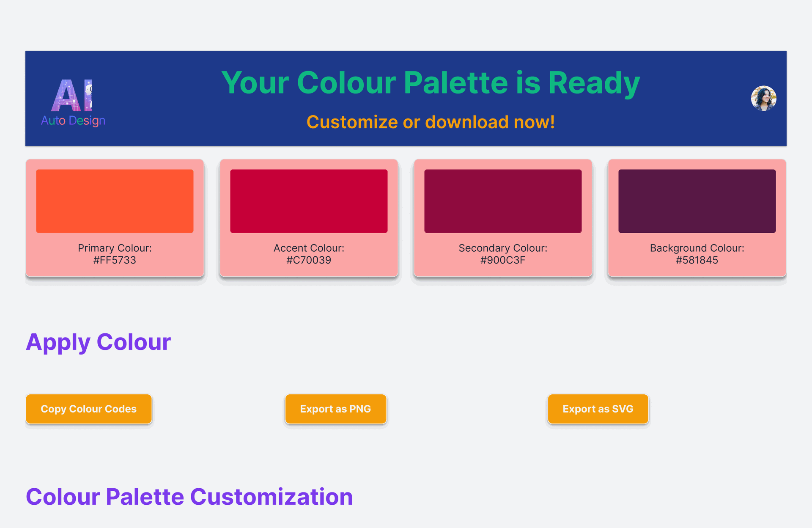
Task: Click the Secondary Colour #900C3F label
Action: 503,254
